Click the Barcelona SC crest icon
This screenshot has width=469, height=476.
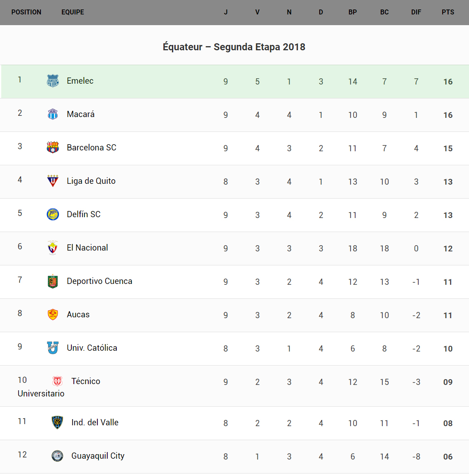[x=53, y=148]
